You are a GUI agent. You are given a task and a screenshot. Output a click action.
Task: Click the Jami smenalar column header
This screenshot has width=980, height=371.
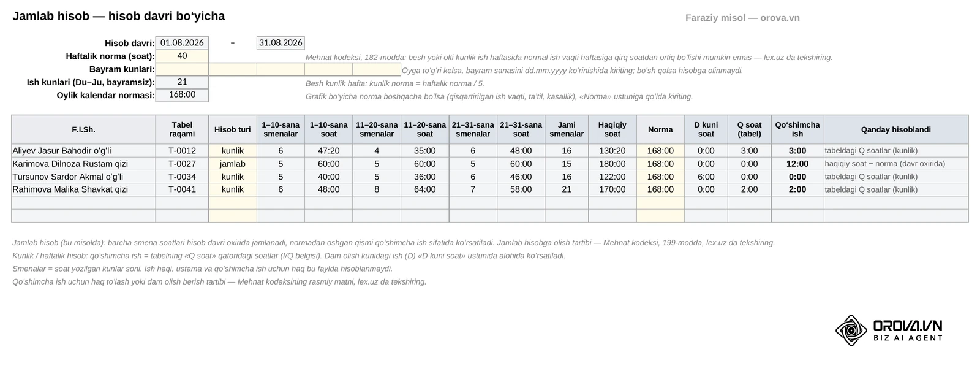tap(567, 129)
